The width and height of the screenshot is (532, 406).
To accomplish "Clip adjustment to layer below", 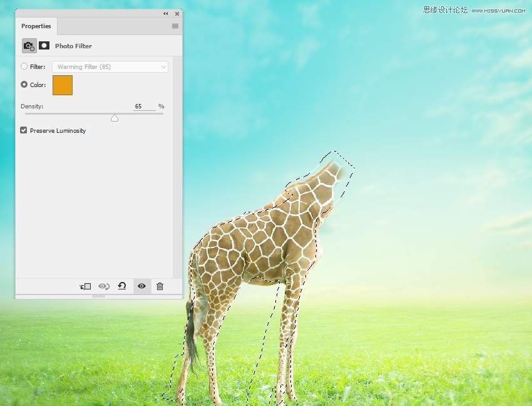I will [85, 286].
